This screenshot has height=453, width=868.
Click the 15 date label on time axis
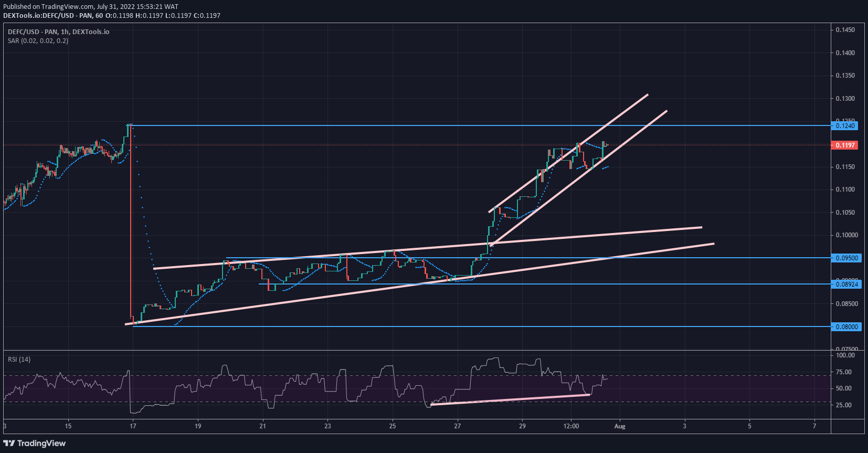tap(68, 426)
